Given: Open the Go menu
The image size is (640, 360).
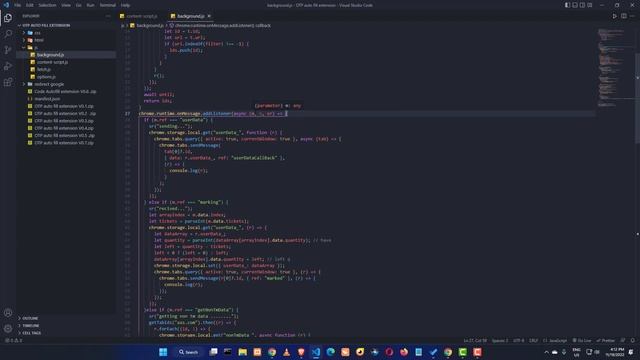Looking at the screenshot, I should [78, 5].
